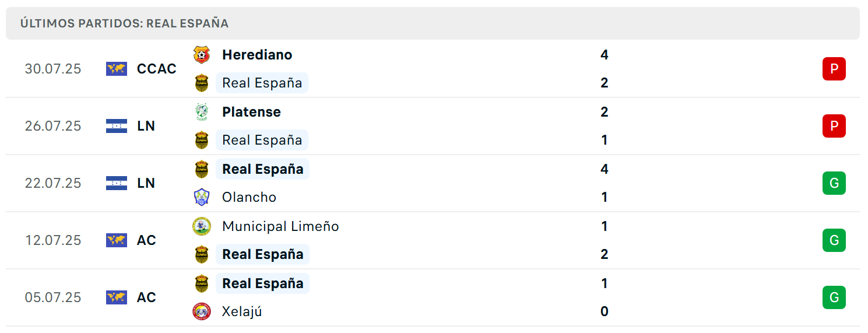Click the Últimos Partidos: Real España header

(x=124, y=24)
